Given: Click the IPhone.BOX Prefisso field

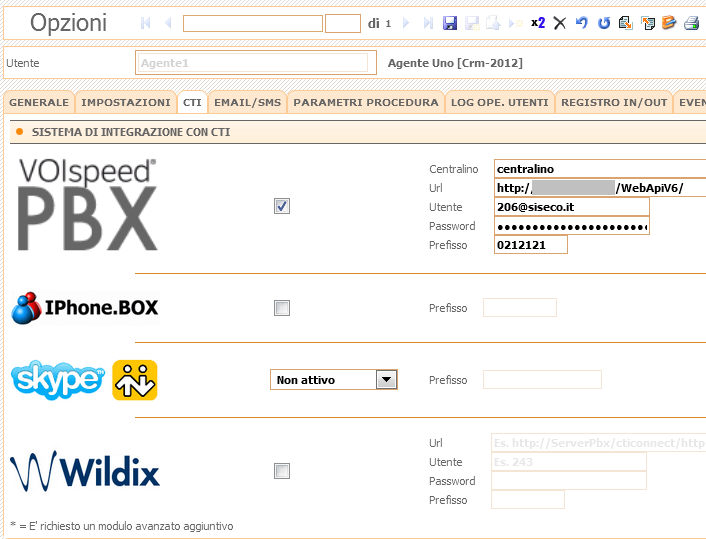Looking at the screenshot, I should 520,308.
